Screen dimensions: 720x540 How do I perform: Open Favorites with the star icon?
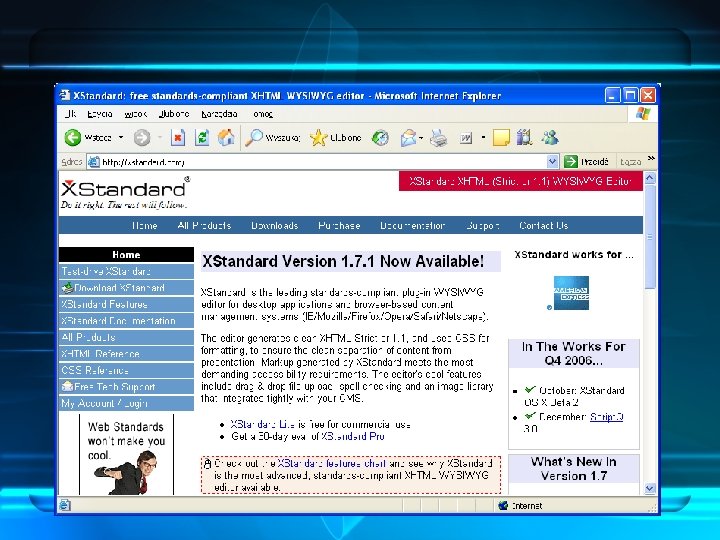coord(318,137)
